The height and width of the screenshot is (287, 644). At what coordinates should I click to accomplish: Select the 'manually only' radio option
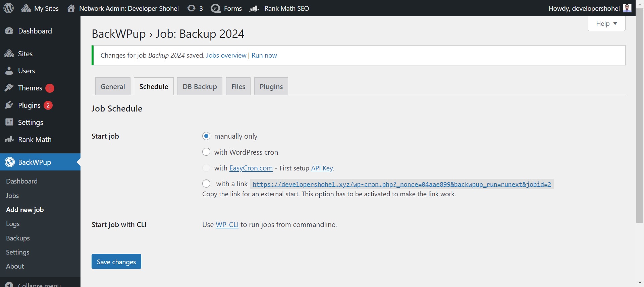pyautogui.click(x=206, y=136)
